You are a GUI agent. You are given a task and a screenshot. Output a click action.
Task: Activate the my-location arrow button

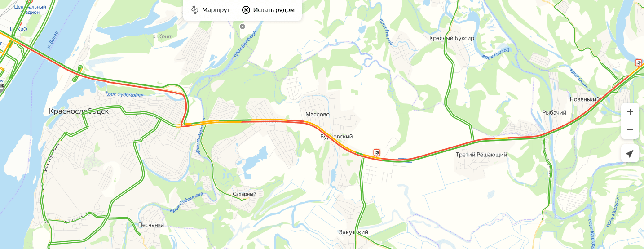point(630,154)
